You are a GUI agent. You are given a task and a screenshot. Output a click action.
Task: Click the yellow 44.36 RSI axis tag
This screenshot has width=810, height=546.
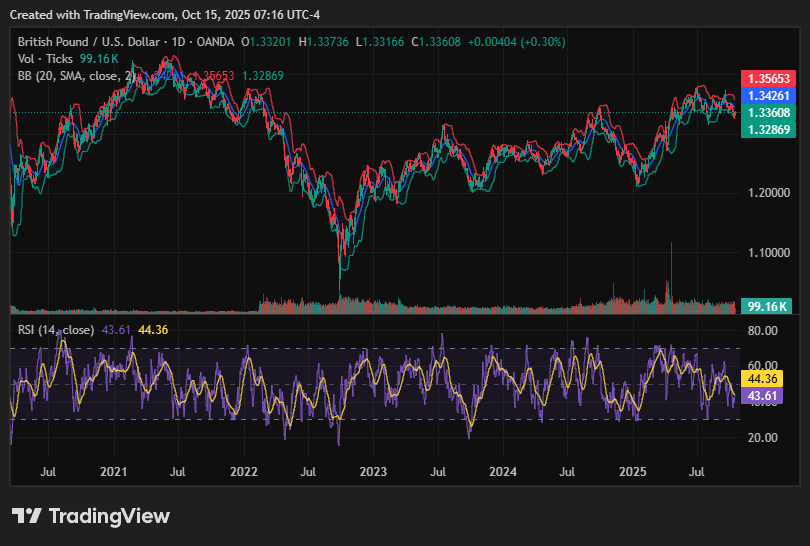767,378
